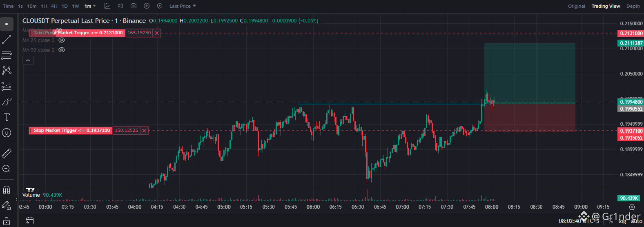Toggle percent scale mode
The width and height of the screenshot is (644, 227).
point(611,221)
